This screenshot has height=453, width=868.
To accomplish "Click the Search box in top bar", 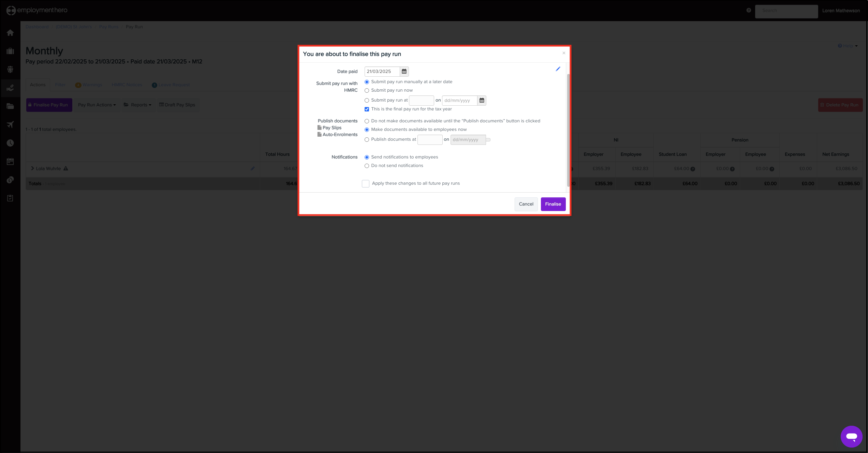I will (x=786, y=11).
